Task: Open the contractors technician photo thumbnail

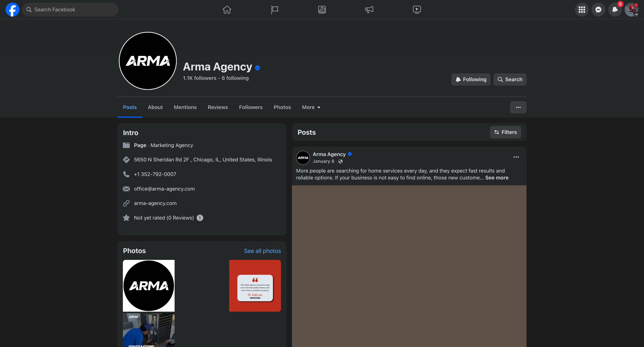Action: point(149,330)
